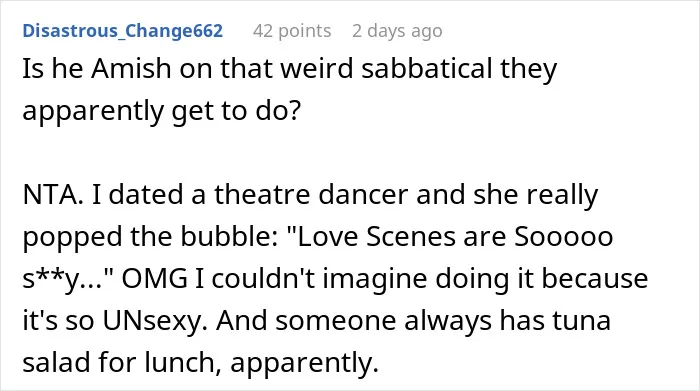Screen dimensions: 700x391
Task: Click the NTA verdict text
Action: 53,195
